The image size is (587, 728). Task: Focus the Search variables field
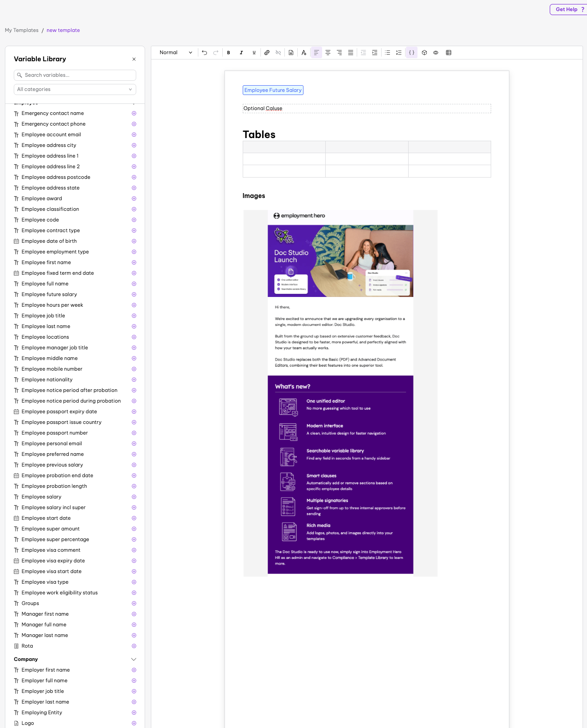click(x=75, y=75)
